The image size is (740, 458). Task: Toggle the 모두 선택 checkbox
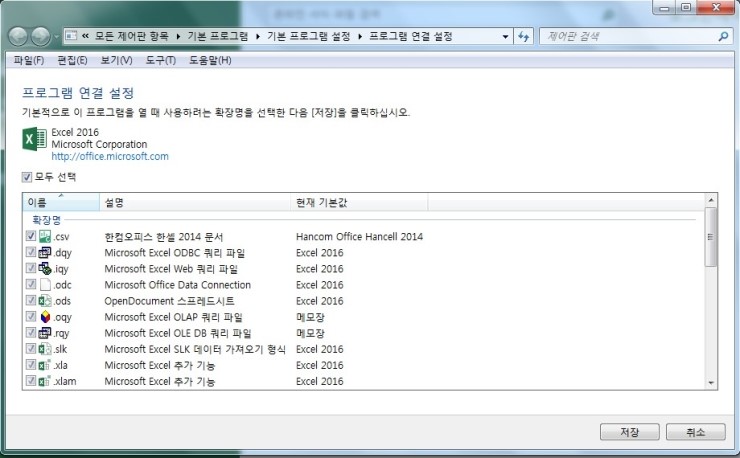click(26, 177)
